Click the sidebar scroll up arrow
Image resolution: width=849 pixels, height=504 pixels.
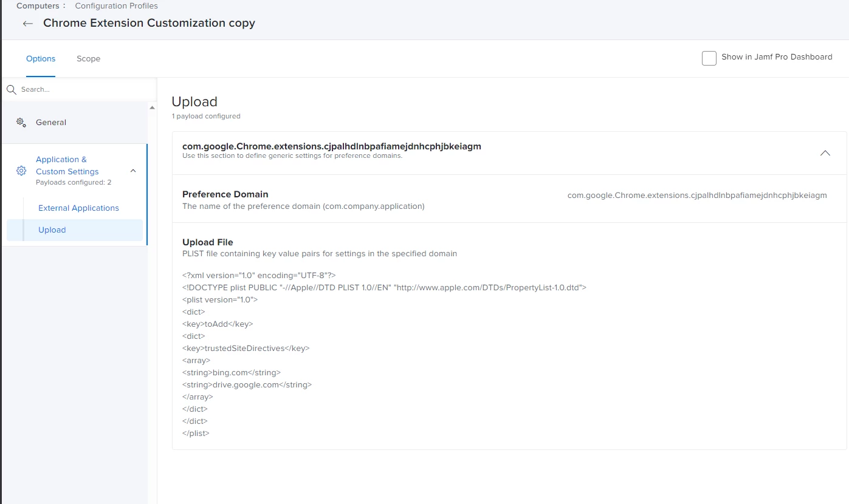pyautogui.click(x=152, y=108)
